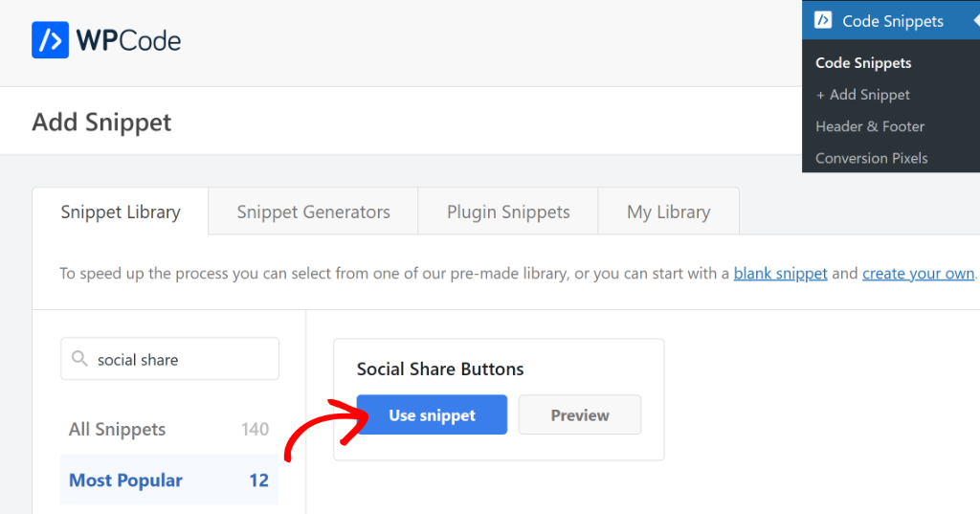980x514 pixels.
Task: Click the search magnifier icon
Action: [79, 358]
